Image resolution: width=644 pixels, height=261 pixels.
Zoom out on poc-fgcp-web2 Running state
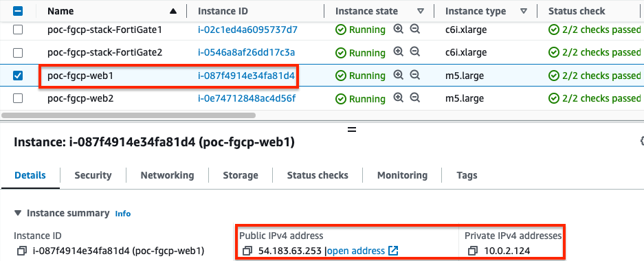point(415,98)
